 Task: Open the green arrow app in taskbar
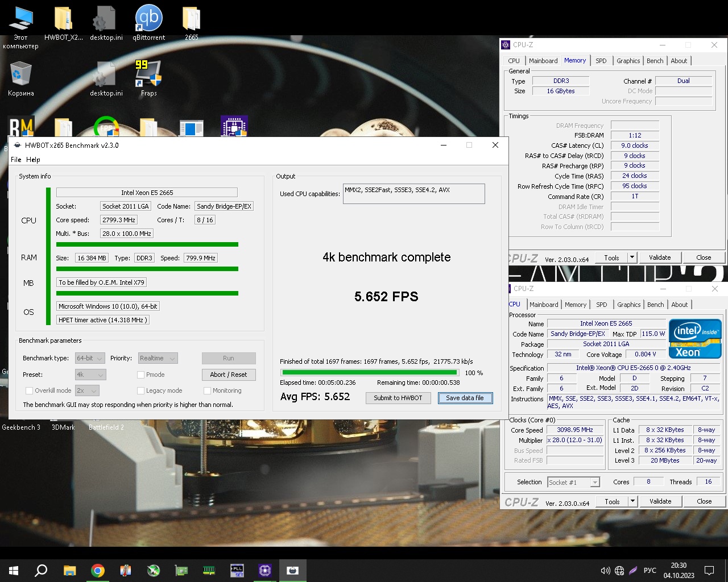(x=154, y=571)
